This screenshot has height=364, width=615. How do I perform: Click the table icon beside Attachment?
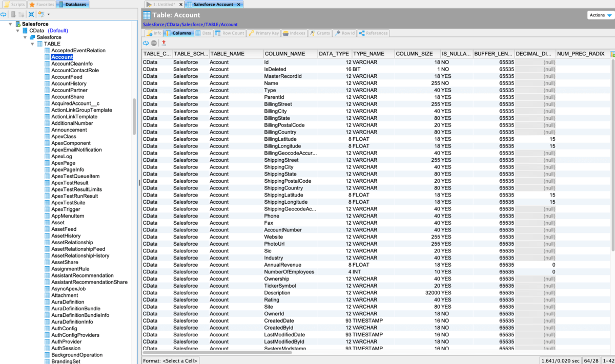(47, 295)
